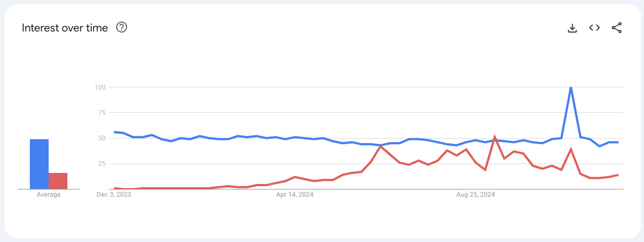Click the red line's spike beneath the blue peak

click(x=570, y=149)
